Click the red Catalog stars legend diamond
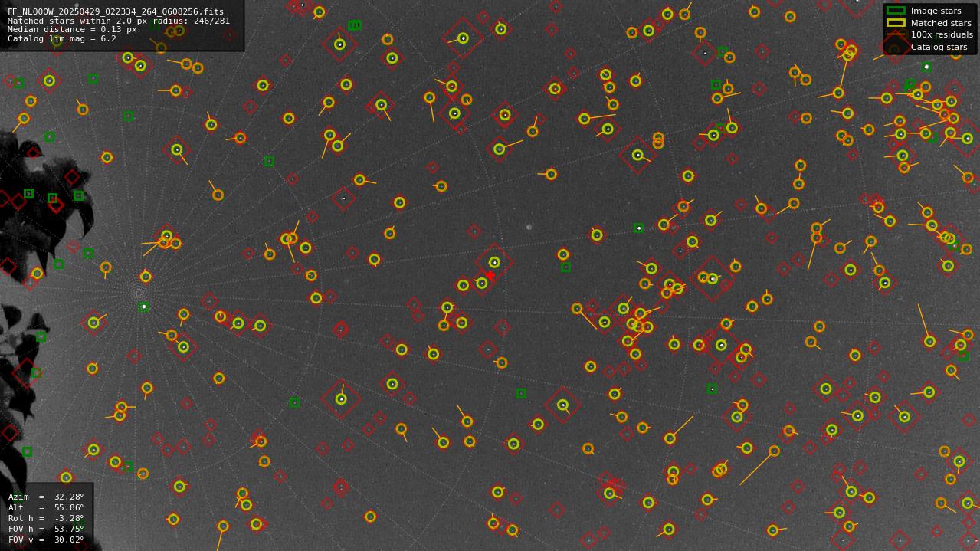Image resolution: width=980 pixels, height=551 pixels. click(x=895, y=47)
